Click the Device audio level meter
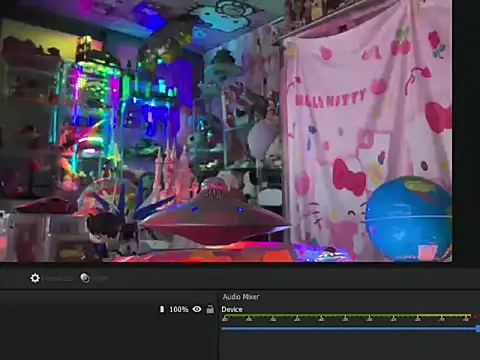Screen dimensions: 480x360 click(351, 315)
